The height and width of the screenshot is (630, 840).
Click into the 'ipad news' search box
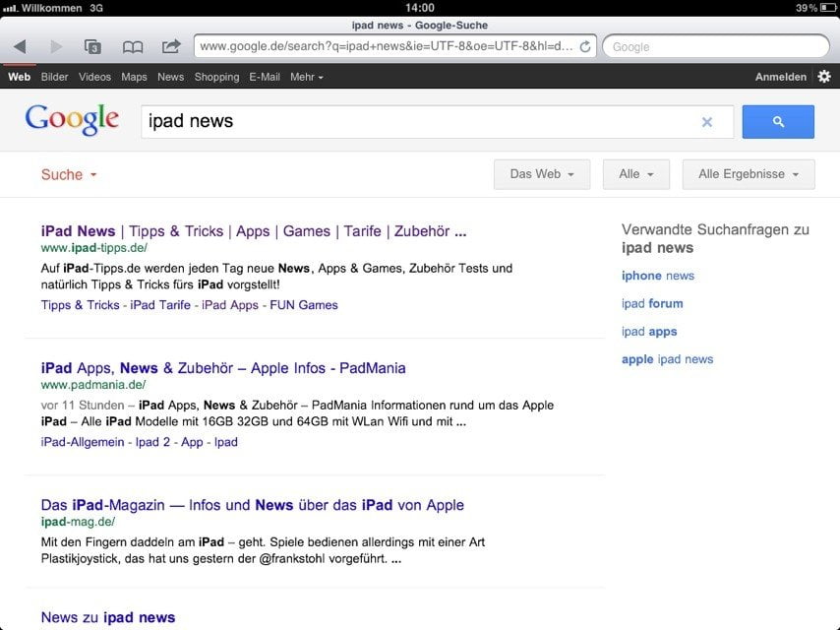[437, 122]
